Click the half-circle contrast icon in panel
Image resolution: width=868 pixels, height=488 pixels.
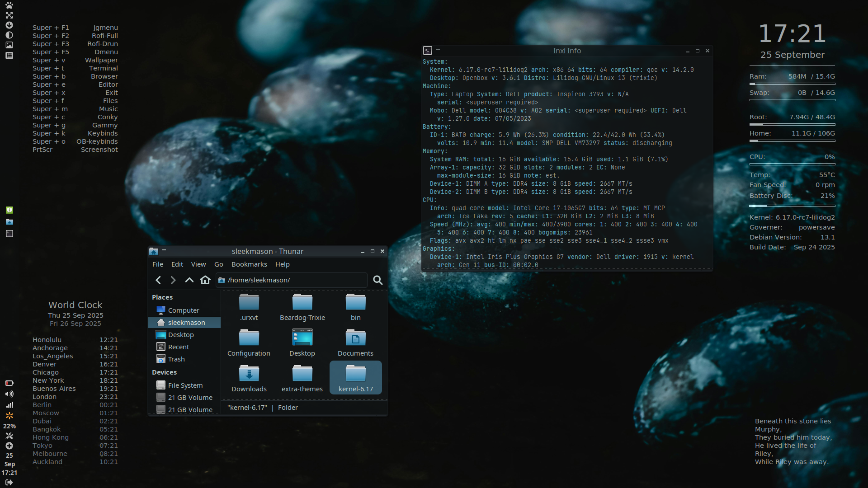tap(9, 35)
